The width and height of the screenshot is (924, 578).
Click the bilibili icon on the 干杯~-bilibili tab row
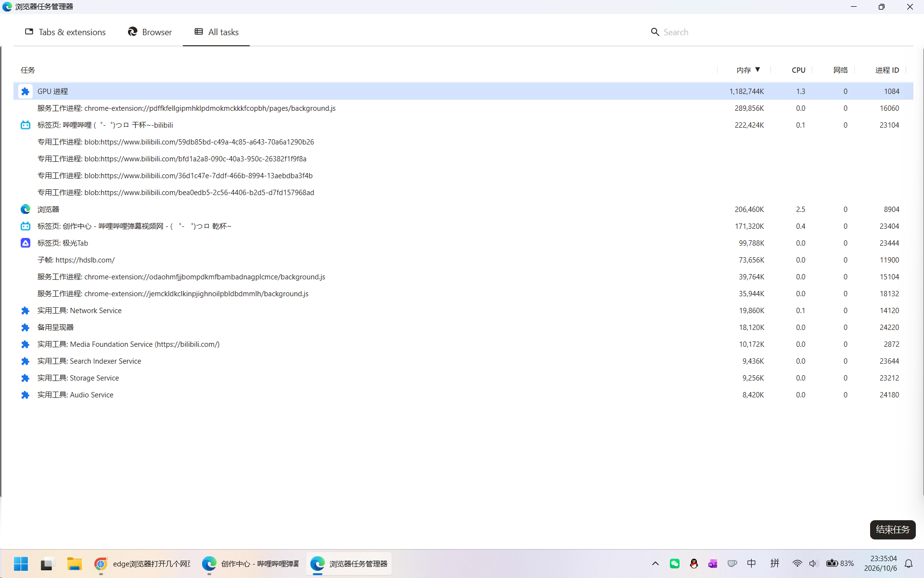tap(26, 125)
